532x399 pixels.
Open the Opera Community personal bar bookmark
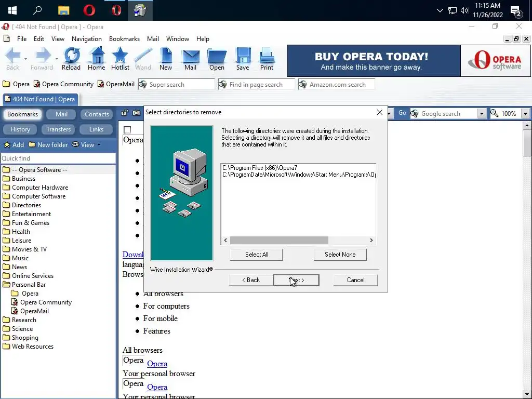pos(63,84)
